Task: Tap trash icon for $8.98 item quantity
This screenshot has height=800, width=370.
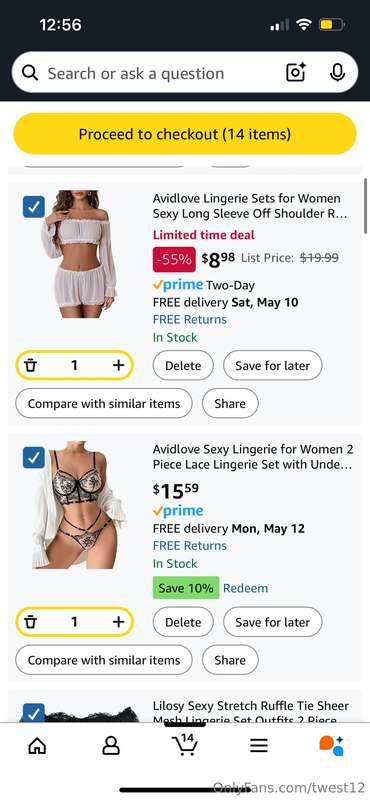Action: pyautogui.click(x=31, y=365)
